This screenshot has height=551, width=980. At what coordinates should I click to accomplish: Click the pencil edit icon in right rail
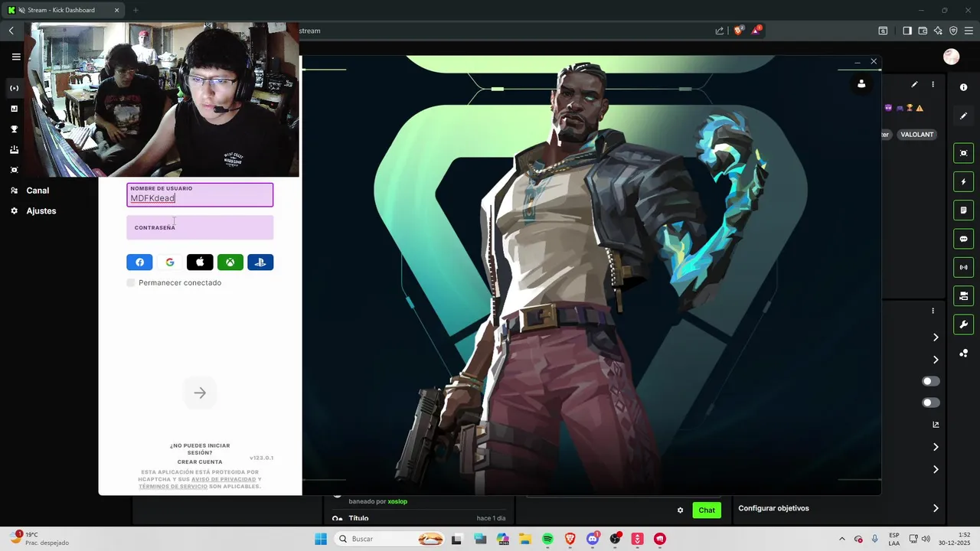click(x=964, y=116)
